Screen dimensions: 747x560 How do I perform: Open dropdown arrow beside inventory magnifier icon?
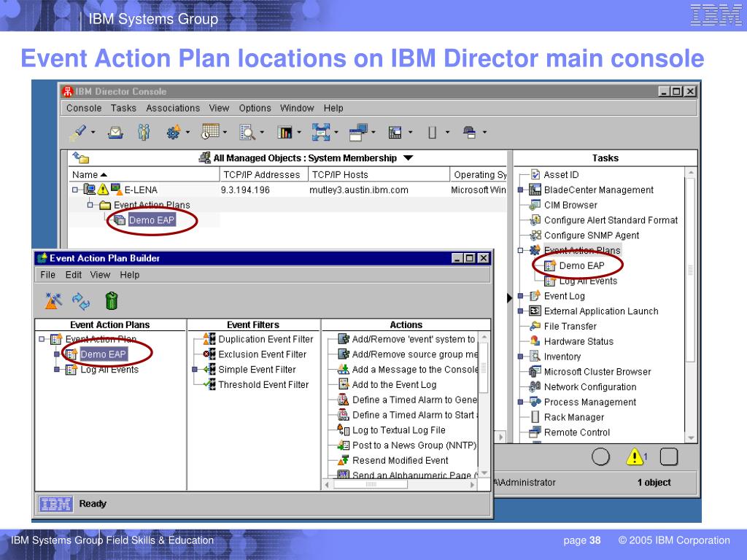262,133
